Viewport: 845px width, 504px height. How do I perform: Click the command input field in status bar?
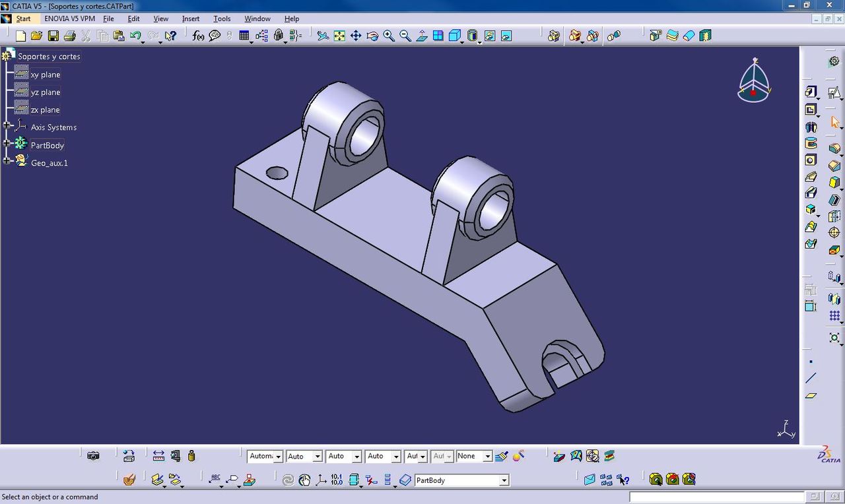[x=717, y=497]
